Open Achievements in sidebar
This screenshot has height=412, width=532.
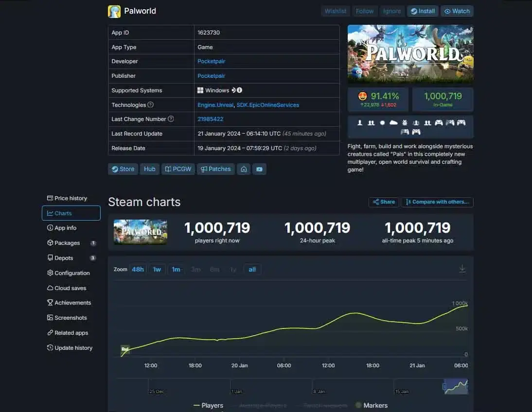click(69, 303)
